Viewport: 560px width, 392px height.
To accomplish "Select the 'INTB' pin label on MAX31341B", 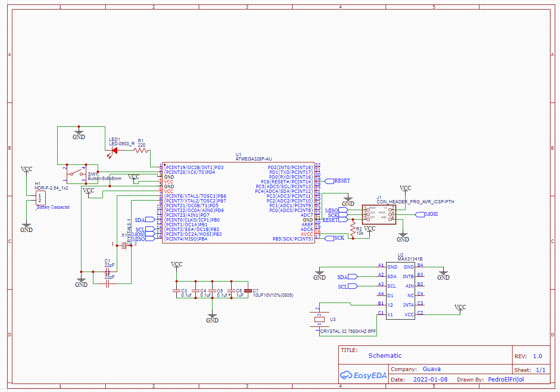I will tap(408, 277).
